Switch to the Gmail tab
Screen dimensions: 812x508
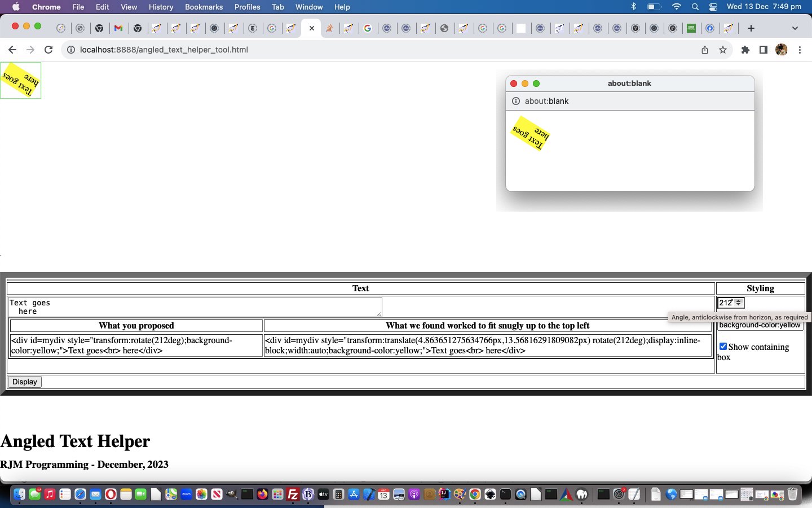coord(118,28)
